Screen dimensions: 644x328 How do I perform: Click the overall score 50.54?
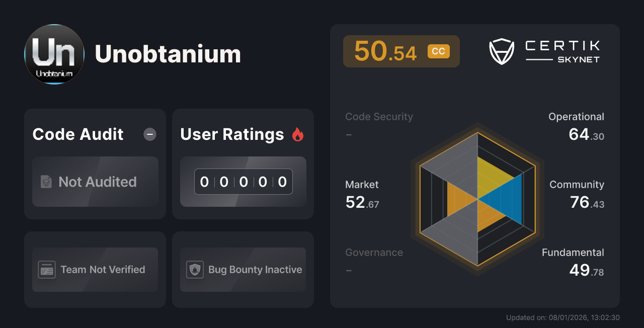(385, 51)
